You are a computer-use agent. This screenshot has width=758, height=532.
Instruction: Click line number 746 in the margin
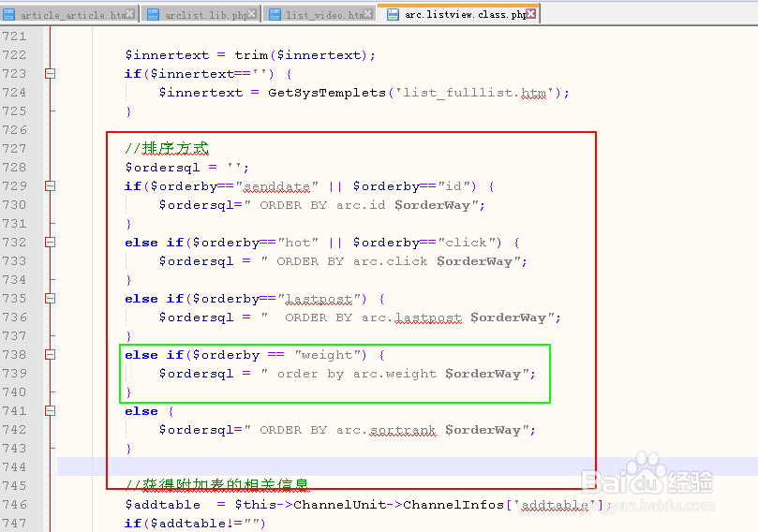14,505
